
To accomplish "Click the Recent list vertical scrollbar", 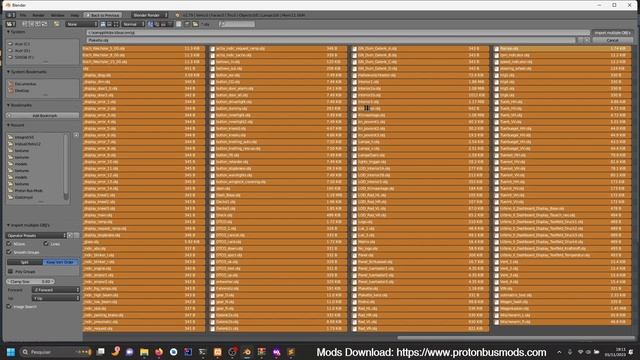I will (66, 167).
